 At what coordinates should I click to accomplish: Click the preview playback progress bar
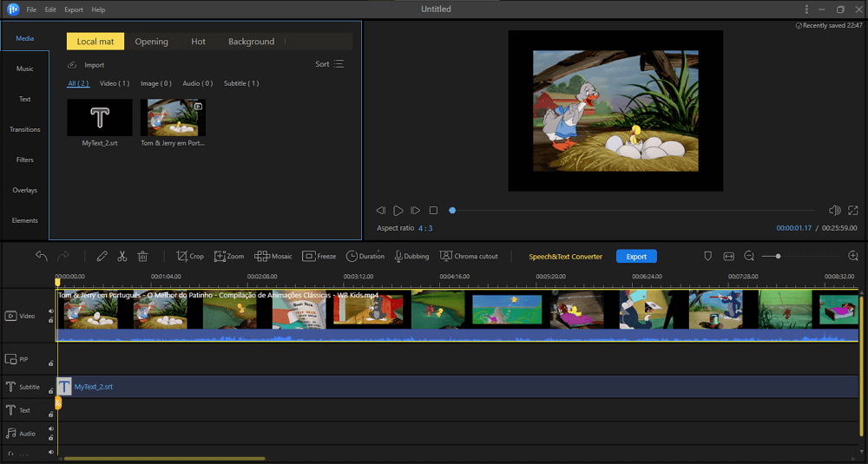click(632, 210)
